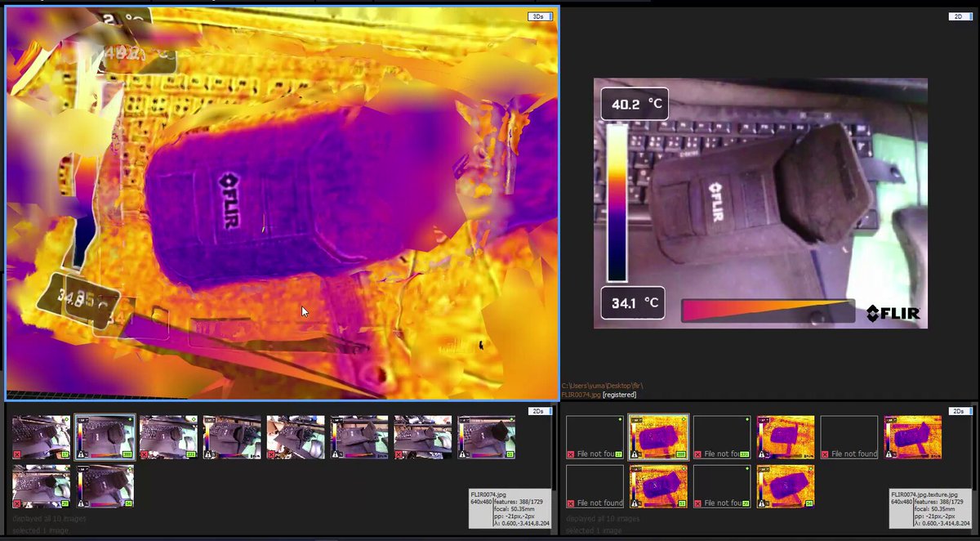Screen dimensions: 980x541
Task: Select right-panel thermal thumbnail with badge 54
Action: [x=786, y=486]
